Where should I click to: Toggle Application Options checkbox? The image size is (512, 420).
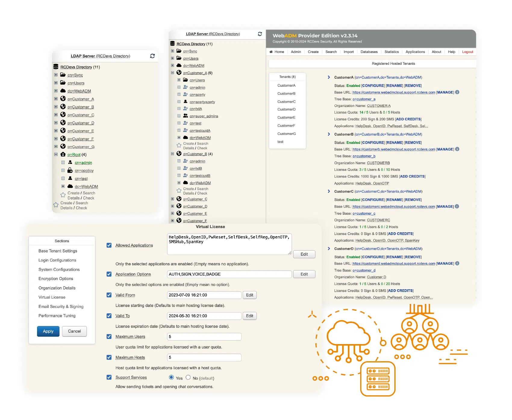pyautogui.click(x=109, y=274)
